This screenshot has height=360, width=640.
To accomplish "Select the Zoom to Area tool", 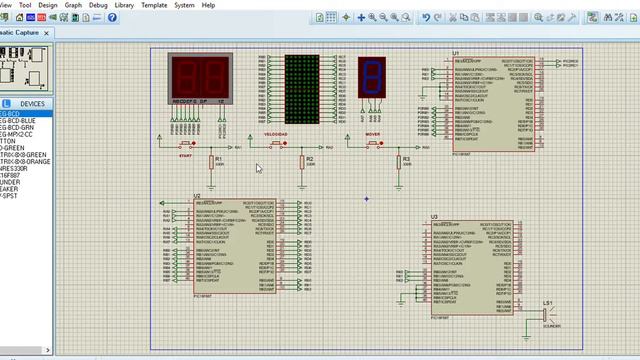I will (x=406, y=18).
